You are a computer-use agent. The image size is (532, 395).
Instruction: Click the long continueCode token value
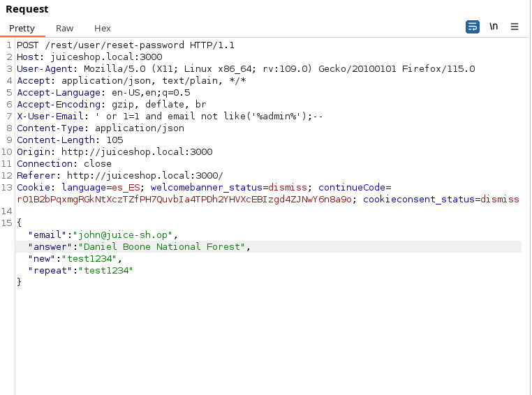point(184,200)
